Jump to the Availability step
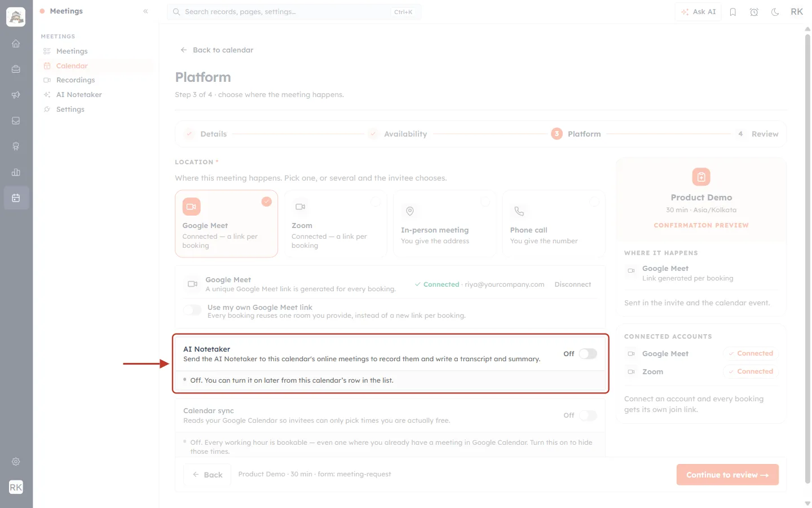The image size is (812, 508). (398, 134)
